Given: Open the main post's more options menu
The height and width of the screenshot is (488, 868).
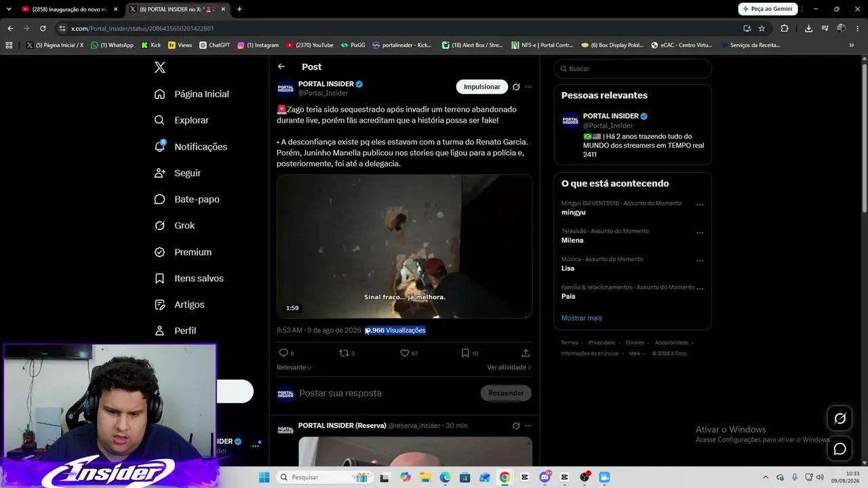Looking at the screenshot, I should click(528, 87).
